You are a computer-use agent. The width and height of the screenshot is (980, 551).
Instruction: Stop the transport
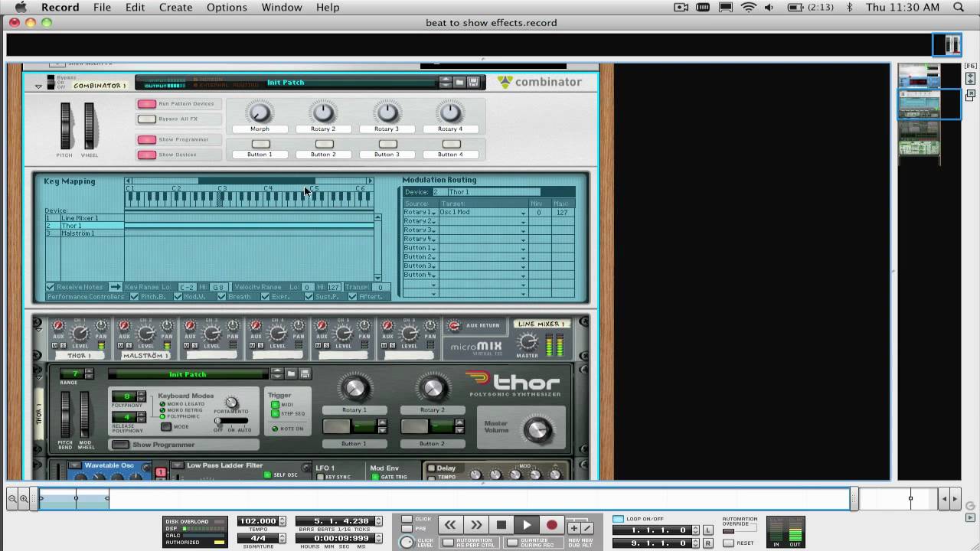click(x=501, y=525)
